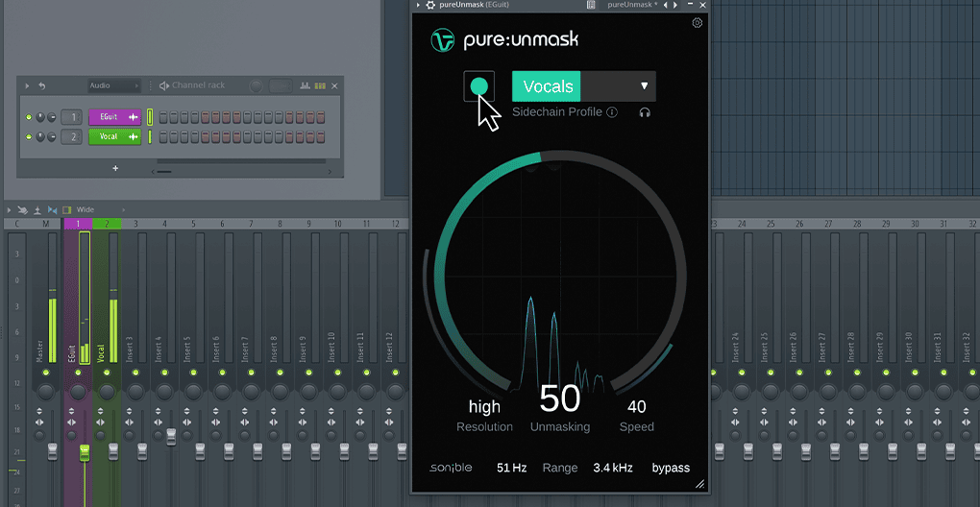Click the Insert 4 mixer track raised fader
The image size is (980, 507).
coord(171,437)
